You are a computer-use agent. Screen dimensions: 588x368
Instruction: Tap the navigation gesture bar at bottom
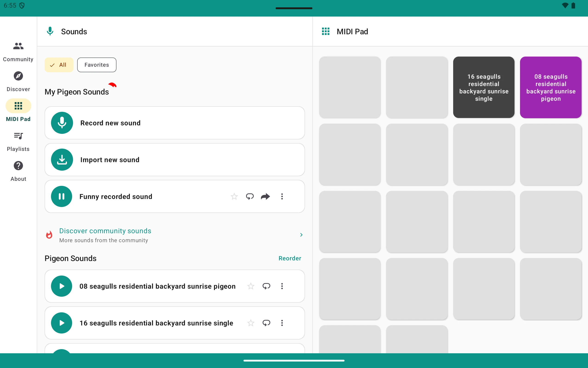click(x=294, y=360)
